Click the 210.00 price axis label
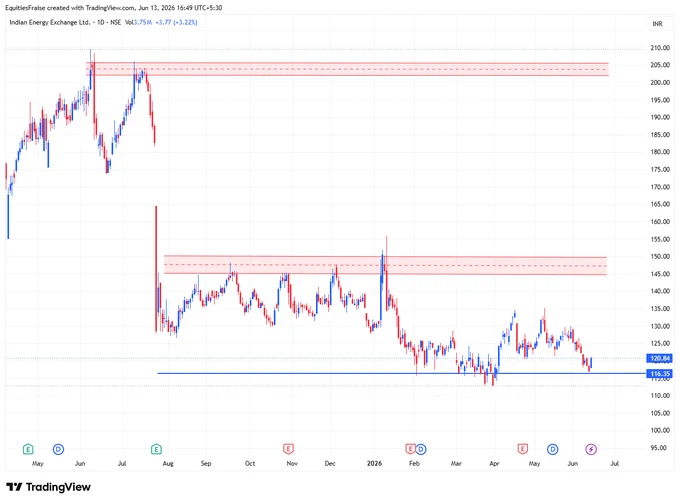 click(x=660, y=48)
